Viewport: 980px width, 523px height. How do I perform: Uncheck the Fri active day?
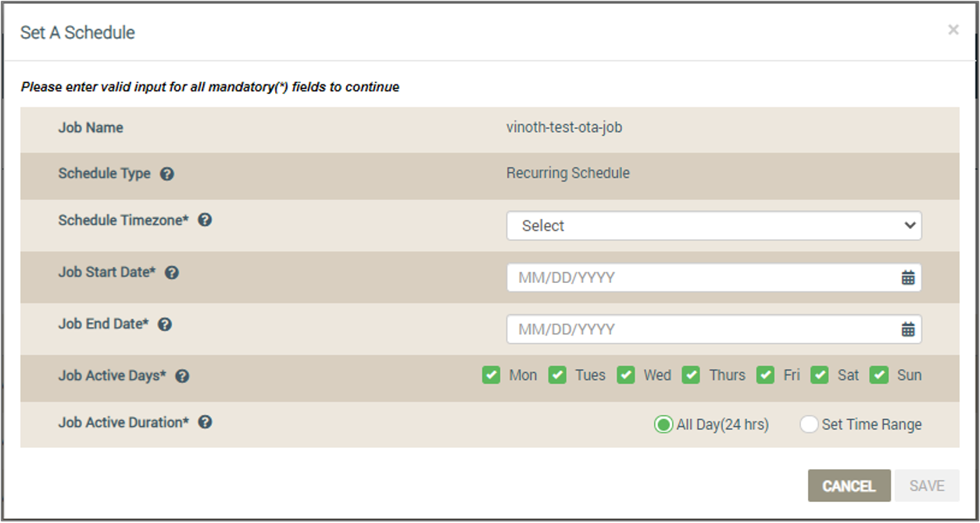[766, 375]
